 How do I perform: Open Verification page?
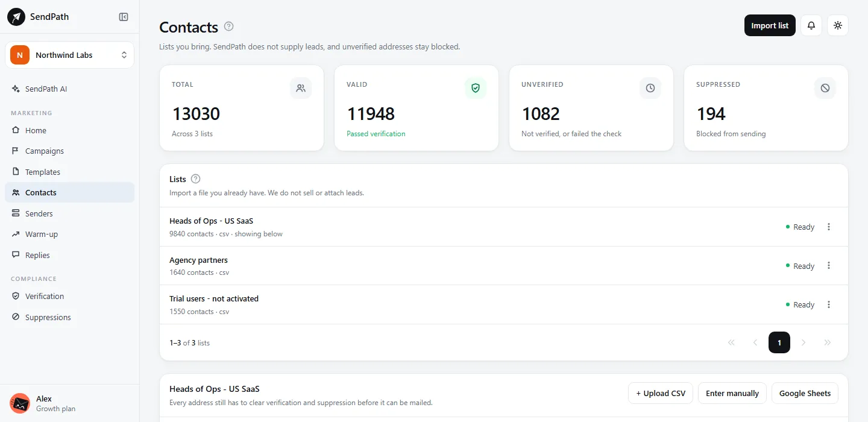(70, 297)
